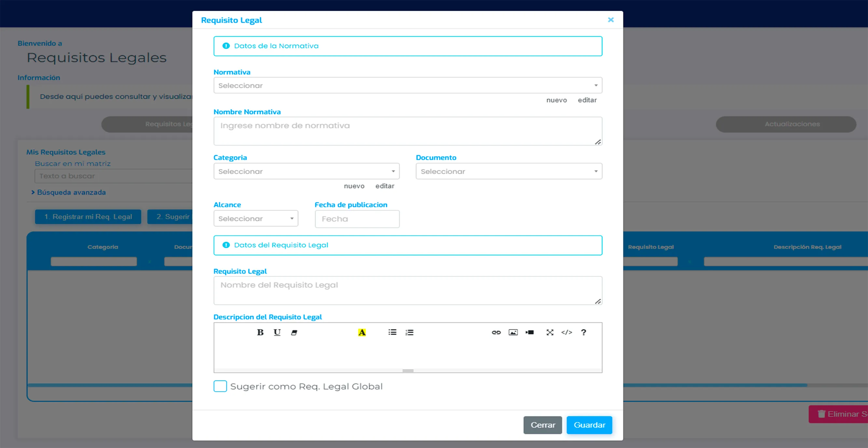Screen dimensions: 868x448
Task: Click the insert link icon
Action: click(496, 333)
